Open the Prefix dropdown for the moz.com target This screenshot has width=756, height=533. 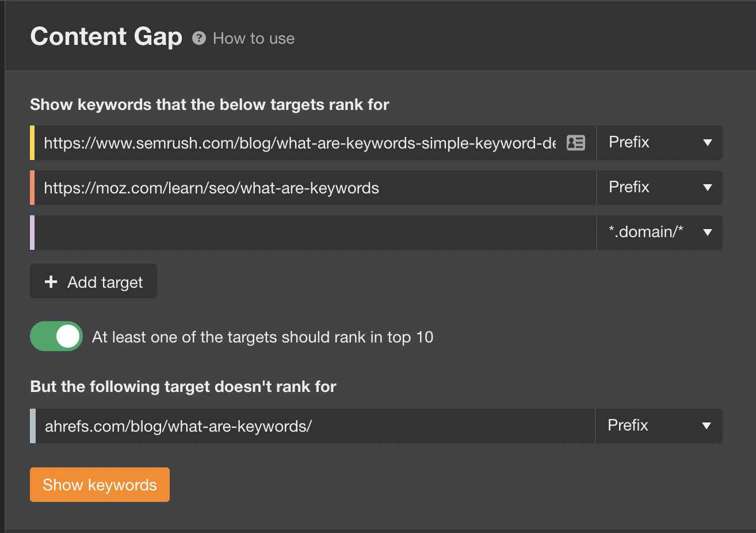pos(659,188)
